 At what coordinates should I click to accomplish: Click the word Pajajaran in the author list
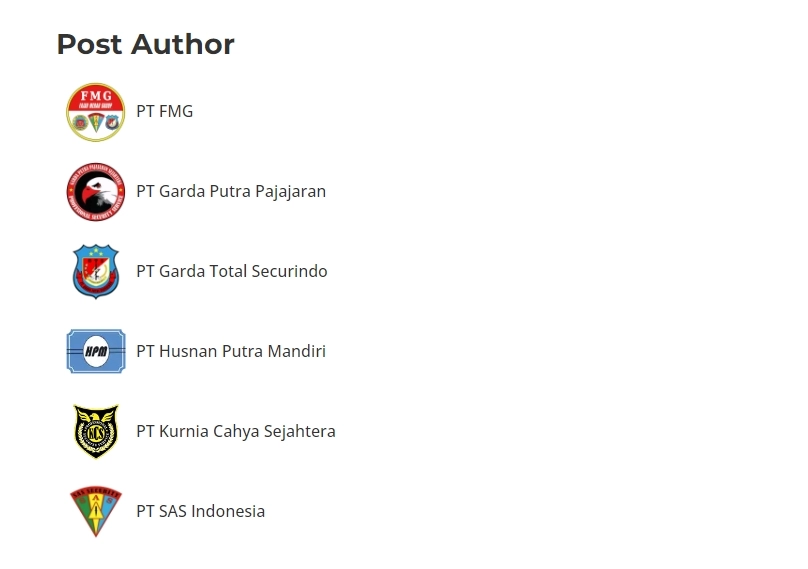(290, 192)
